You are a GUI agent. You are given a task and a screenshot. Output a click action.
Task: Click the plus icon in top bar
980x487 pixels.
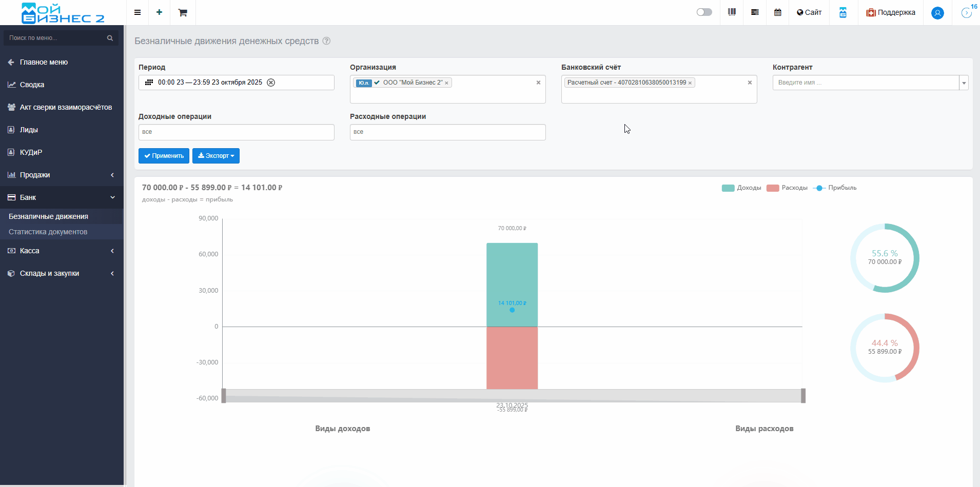tap(159, 12)
